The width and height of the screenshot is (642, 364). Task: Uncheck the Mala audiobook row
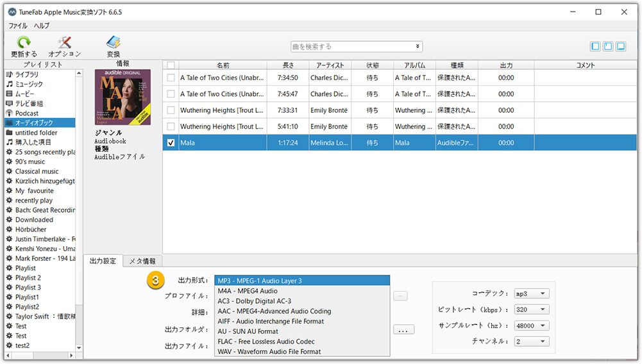click(171, 143)
